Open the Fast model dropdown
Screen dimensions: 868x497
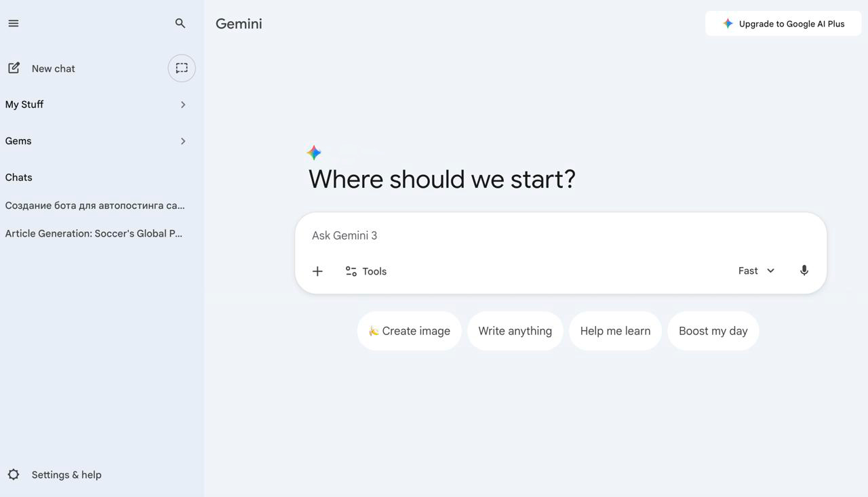click(756, 271)
